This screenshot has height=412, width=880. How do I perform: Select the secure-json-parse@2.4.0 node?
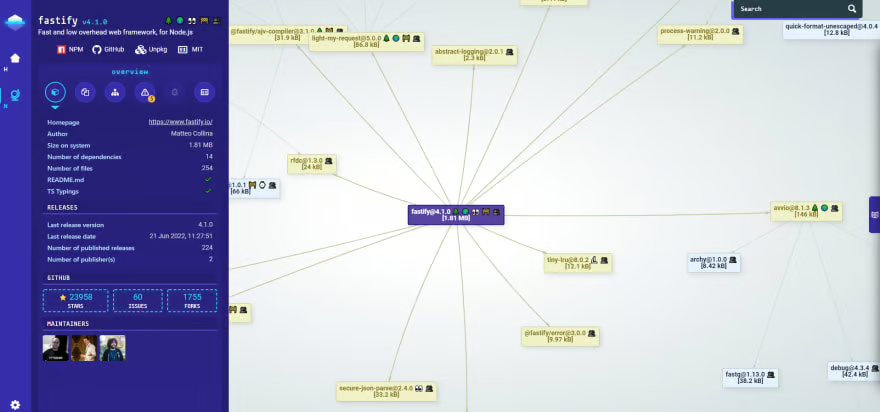(x=386, y=391)
